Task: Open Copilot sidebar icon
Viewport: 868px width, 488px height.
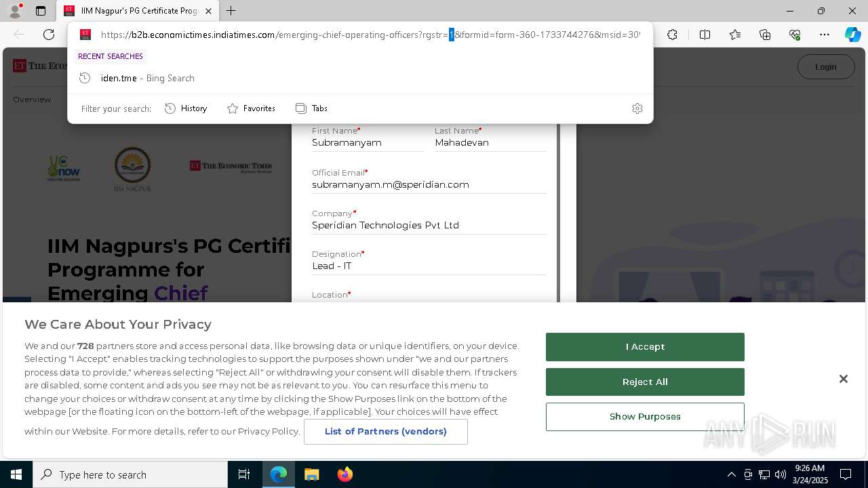Action: pos(853,35)
